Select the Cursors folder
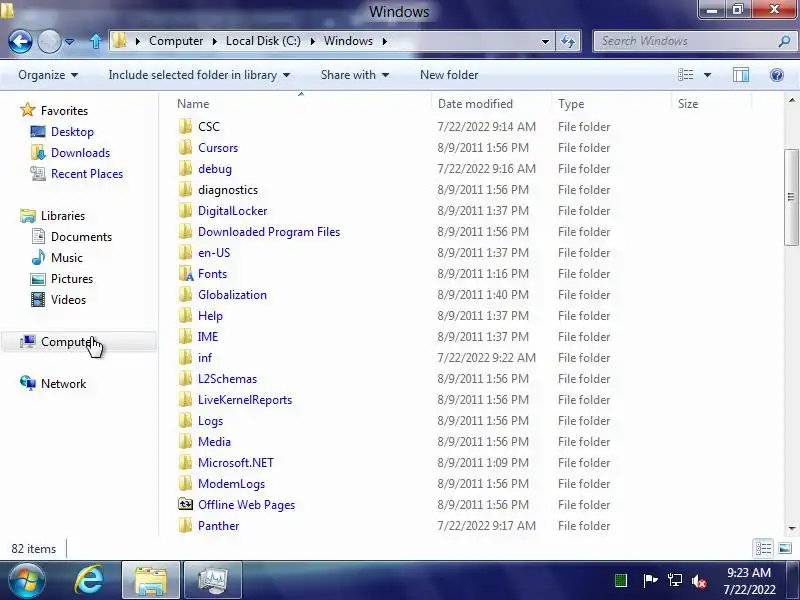800x600 pixels. click(x=218, y=147)
